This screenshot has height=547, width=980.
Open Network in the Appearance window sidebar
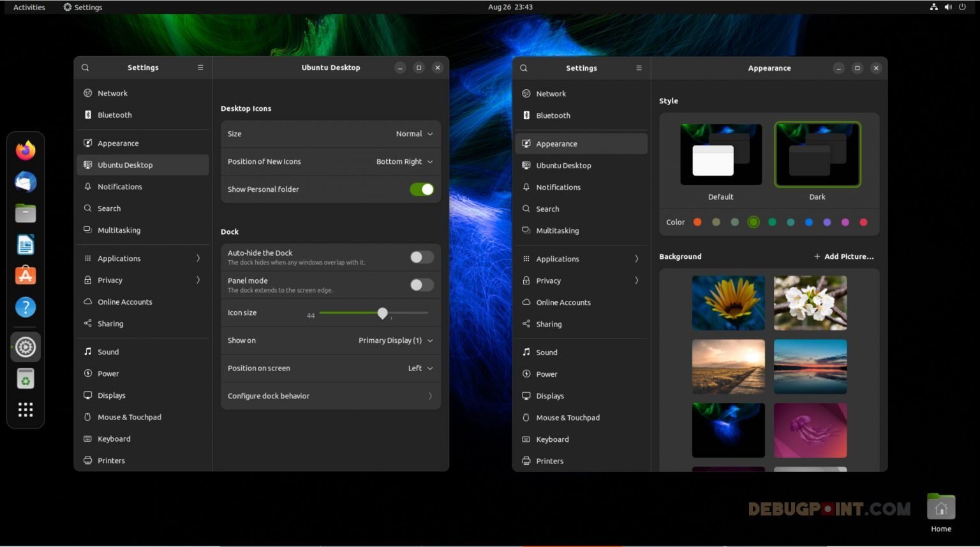pyautogui.click(x=581, y=94)
